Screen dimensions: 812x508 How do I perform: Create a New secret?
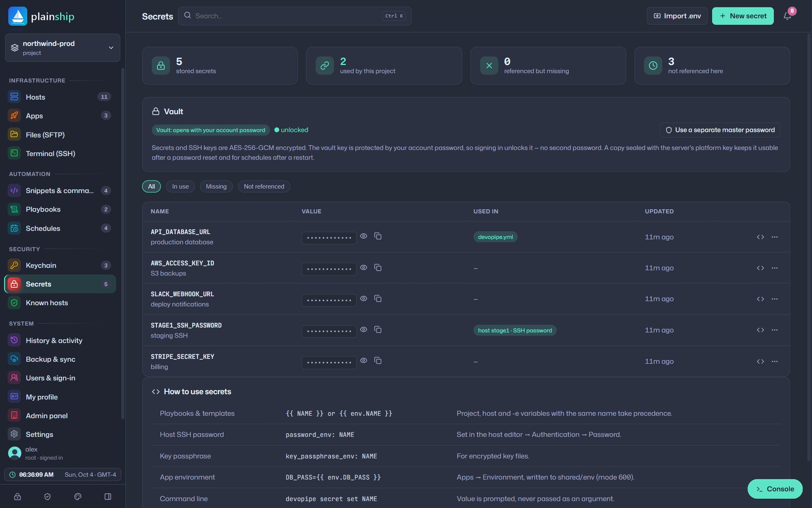(x=743, y=16)
